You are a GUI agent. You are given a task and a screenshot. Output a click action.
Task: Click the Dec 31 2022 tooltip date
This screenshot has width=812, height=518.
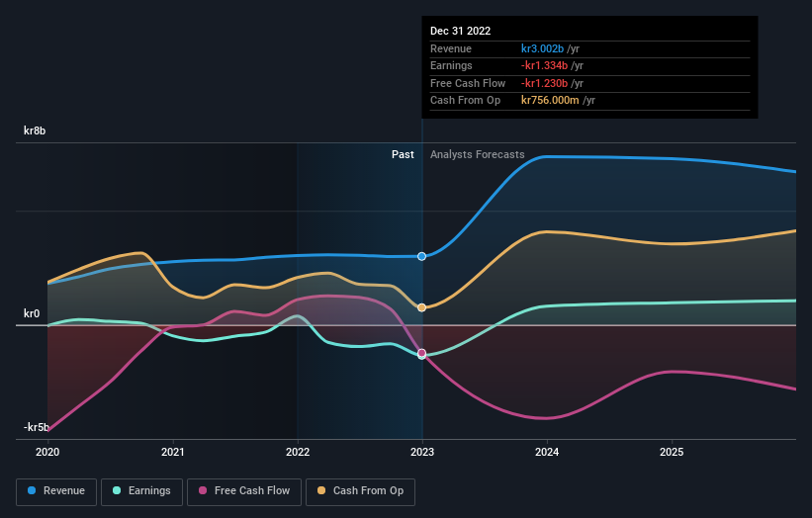[460, 31]
